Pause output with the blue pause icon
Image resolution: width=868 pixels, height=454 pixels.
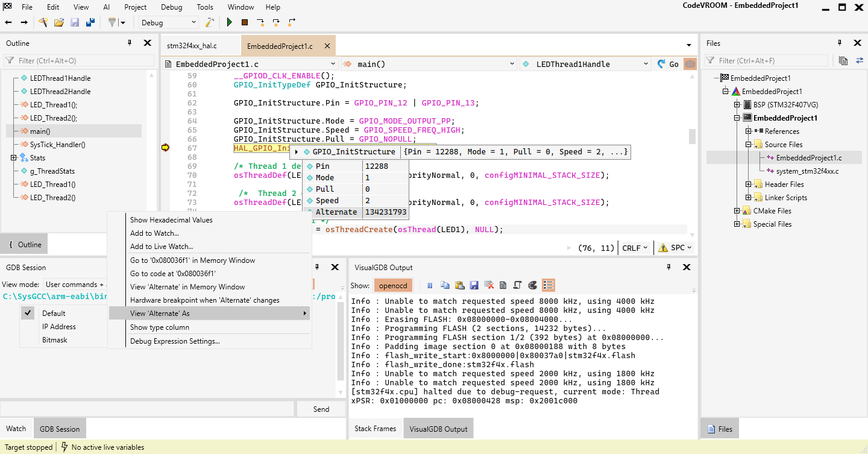point(430,285)
